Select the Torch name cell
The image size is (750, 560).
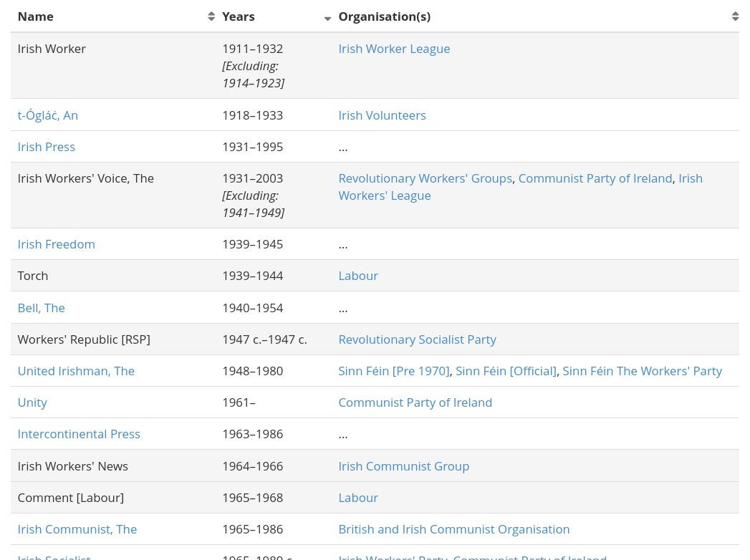click(x=113, y=276)
